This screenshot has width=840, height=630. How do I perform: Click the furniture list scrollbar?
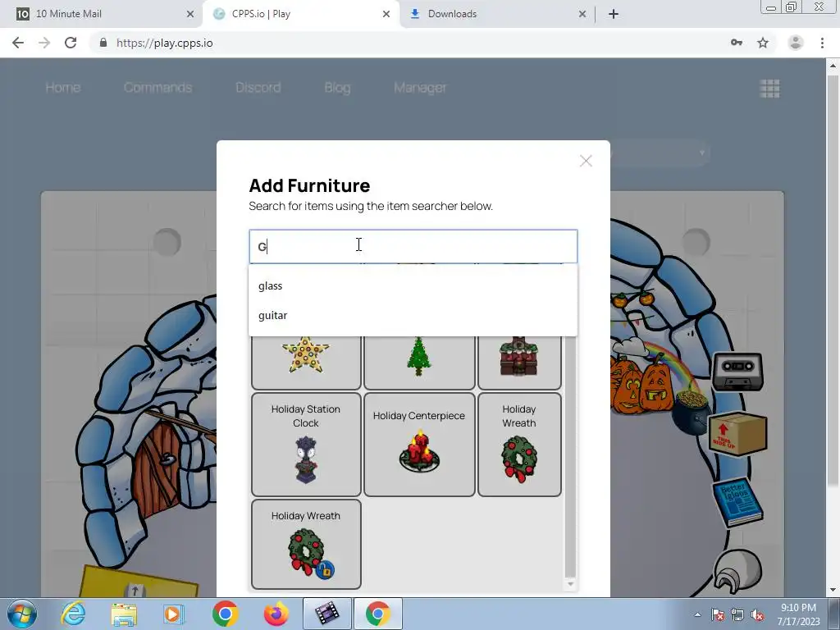(x=570, y=455)
